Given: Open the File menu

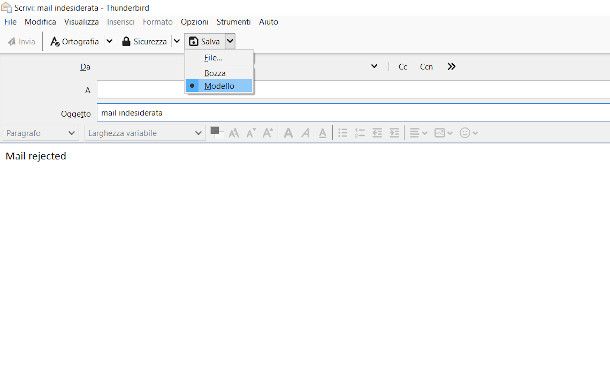Looking at the screenshot, I should pyautogui.click(x=11, y=22).
